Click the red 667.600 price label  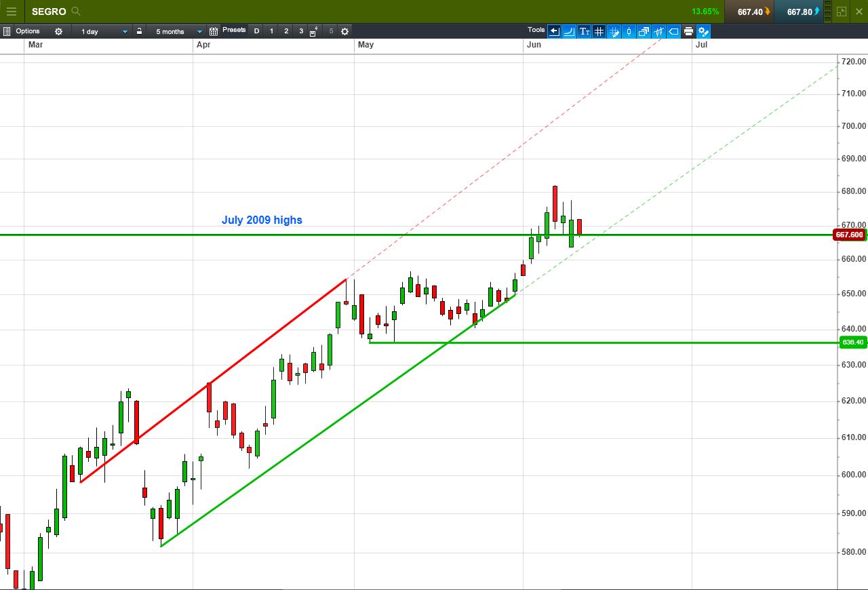(850, 235)
